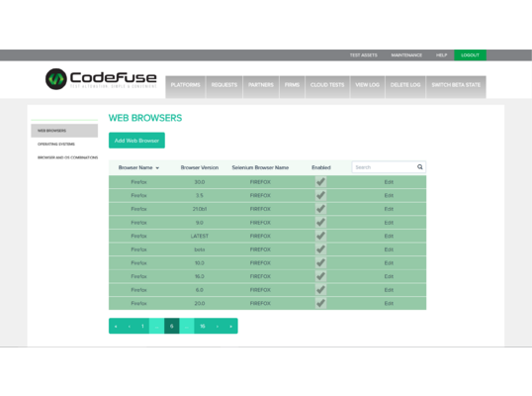Select current page 6 in pagination

(x=172, y=326)
